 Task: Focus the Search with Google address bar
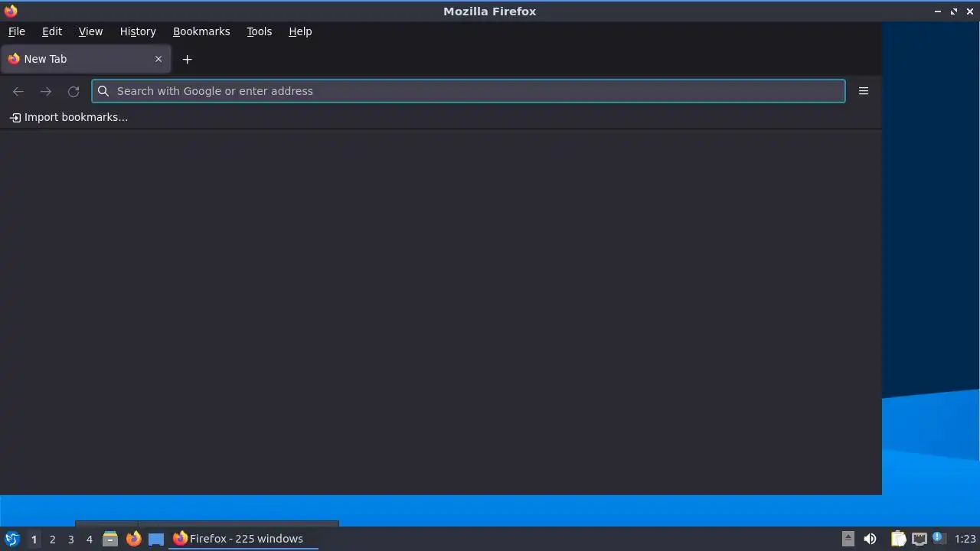pos(469,91)
